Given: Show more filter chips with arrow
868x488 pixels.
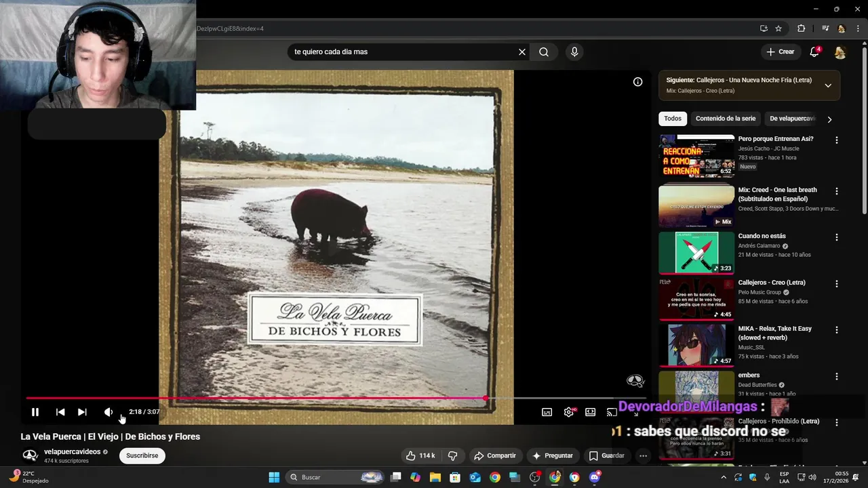Looking at the screenshot, I should click(x=829, y=119).
